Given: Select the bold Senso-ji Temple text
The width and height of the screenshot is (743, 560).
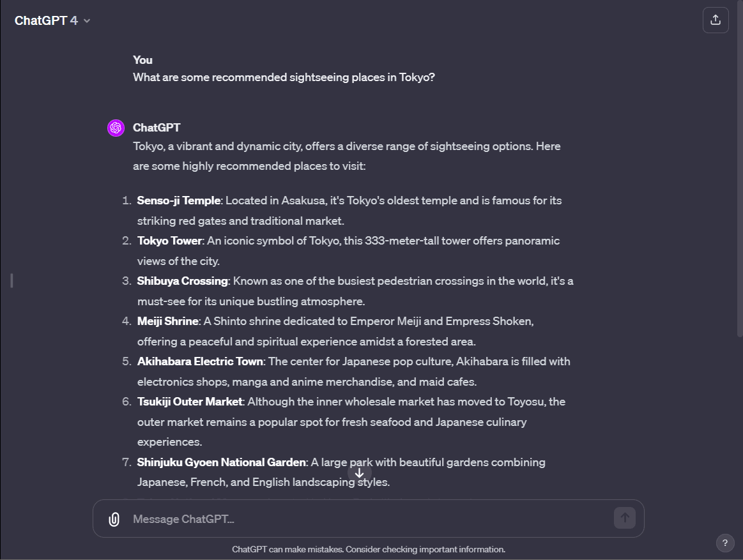Looking at the screenshot, I should coord(179,200).
